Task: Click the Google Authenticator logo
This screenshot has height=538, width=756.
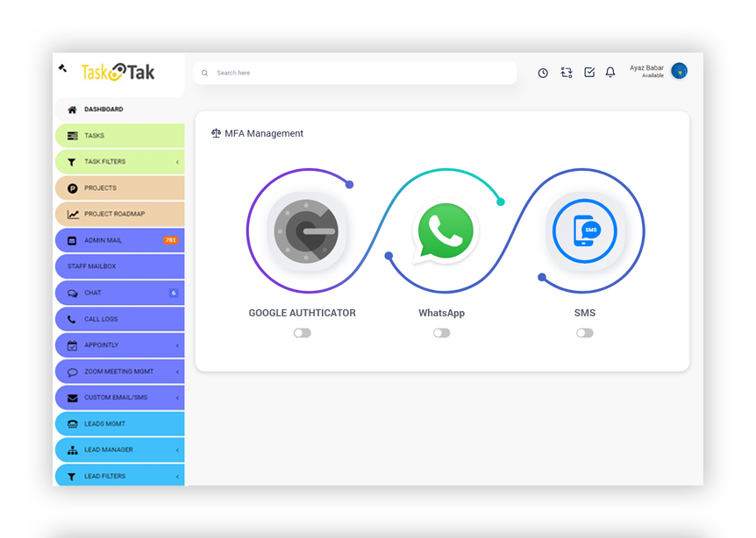Action: (306, 231)
